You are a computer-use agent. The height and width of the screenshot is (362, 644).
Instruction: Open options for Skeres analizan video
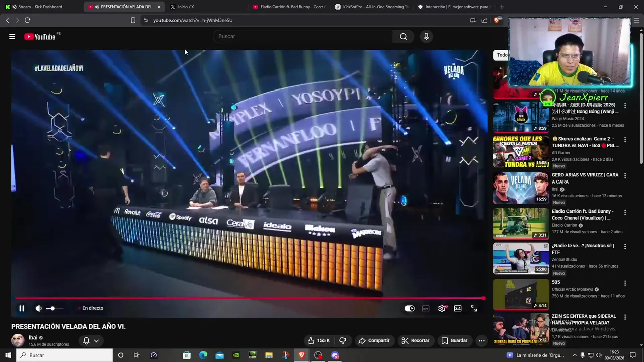click(625, 140)
